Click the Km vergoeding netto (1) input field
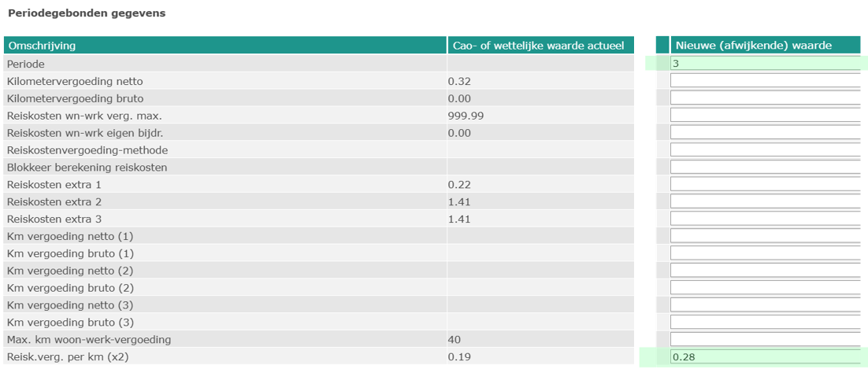Image resolution: width=868 pixels, height=380 pixels. click(x=764, y=236)
